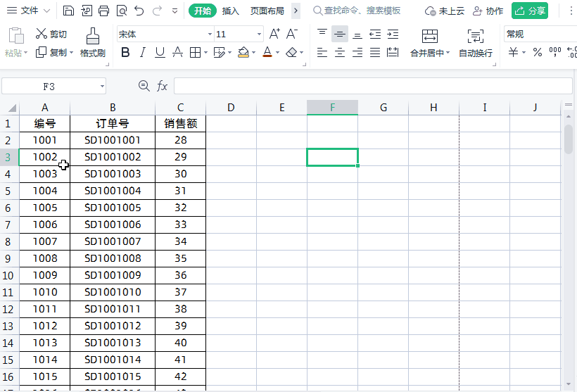Screen dimensions: 577x392
Task: Align text to vertical middle
Action: (340, 34)
